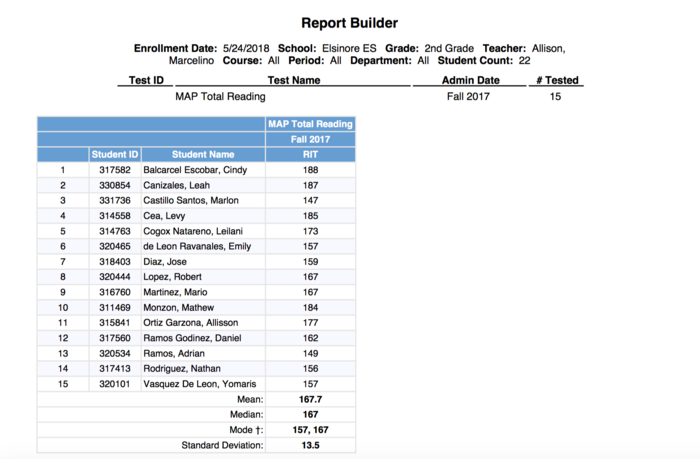Screen dimensions: 700x459
Task: Select the Student ID column header
Action: pyautogui.click(x=115, y=155)
